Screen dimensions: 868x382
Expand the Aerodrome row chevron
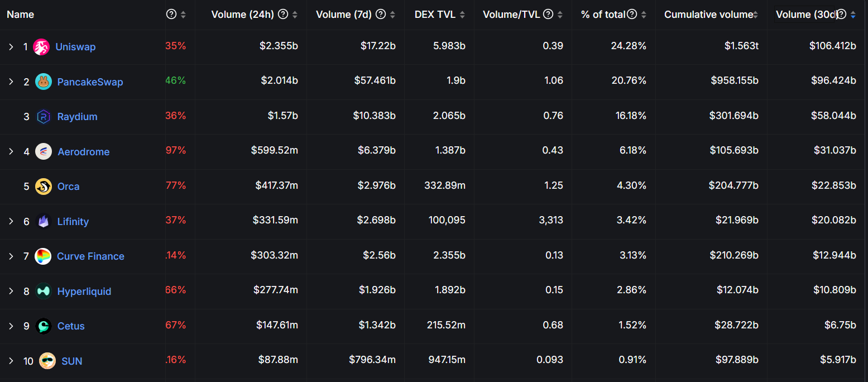(x=11, y=151)
